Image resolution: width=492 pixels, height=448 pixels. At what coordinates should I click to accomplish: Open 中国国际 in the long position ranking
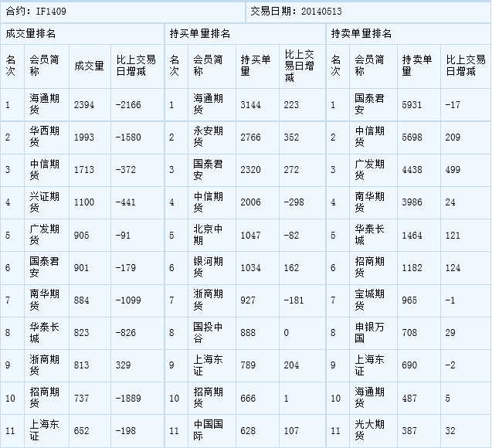[206, 429]
